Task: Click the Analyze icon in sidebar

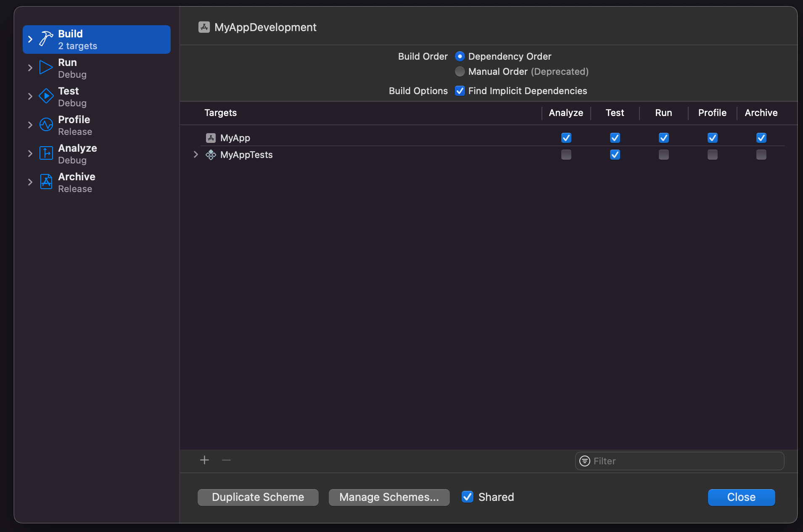Action: (46, 153)
